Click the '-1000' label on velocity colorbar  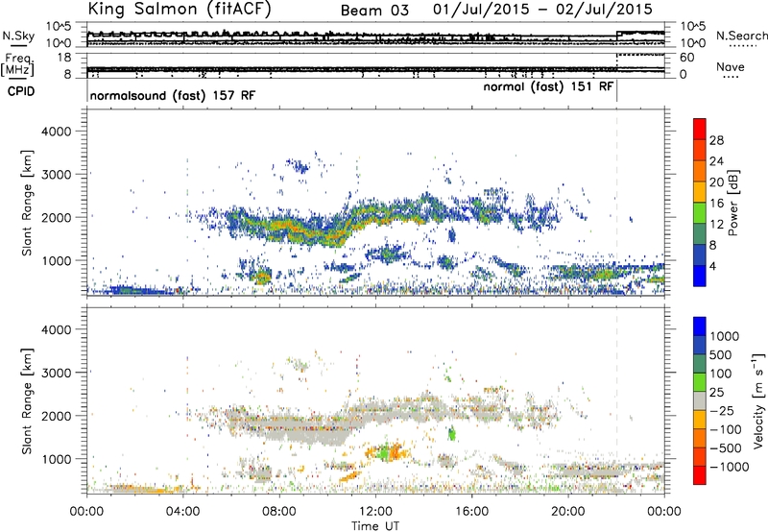click(730, 467)
